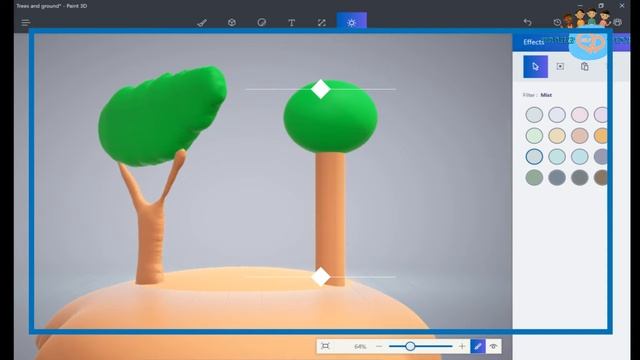Toggle view mode with the eye icon
640x360 pixels.
[x=493, y=347]
